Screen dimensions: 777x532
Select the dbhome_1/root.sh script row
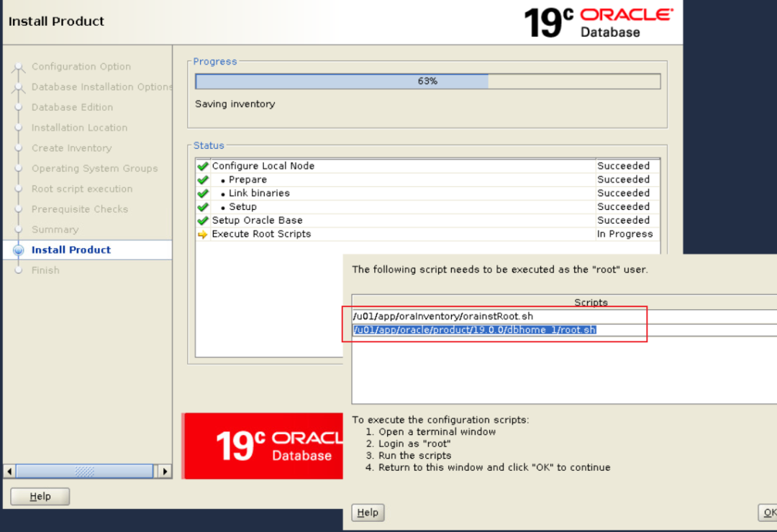click(565, 330)
